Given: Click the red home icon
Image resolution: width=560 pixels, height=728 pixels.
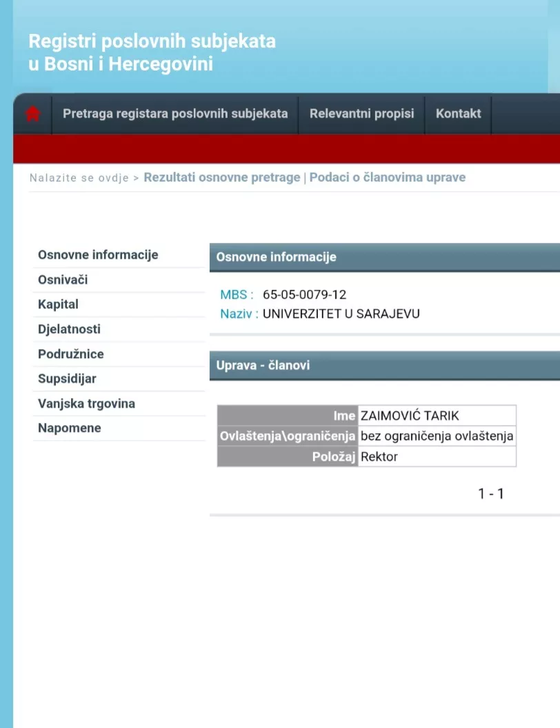Looking at the screenshot, I should coord(32,114).
